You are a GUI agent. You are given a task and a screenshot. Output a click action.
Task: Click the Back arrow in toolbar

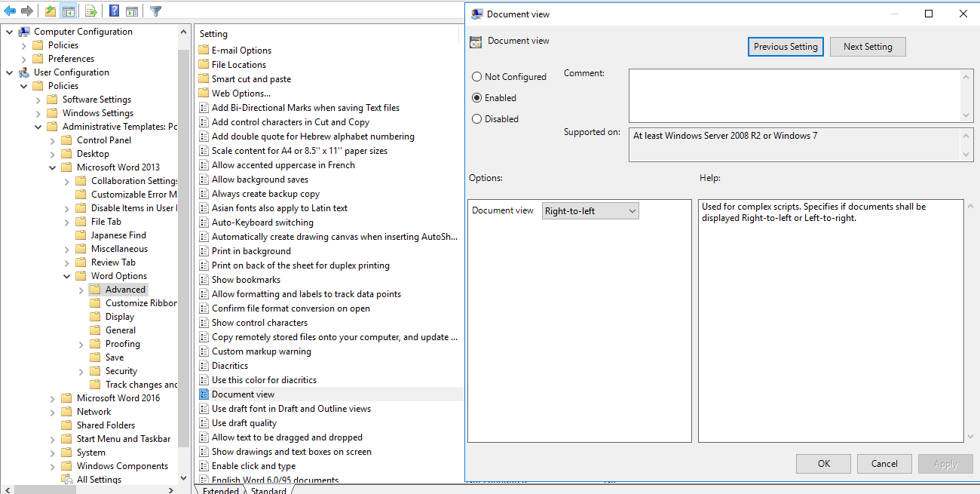tap(10, 11)
